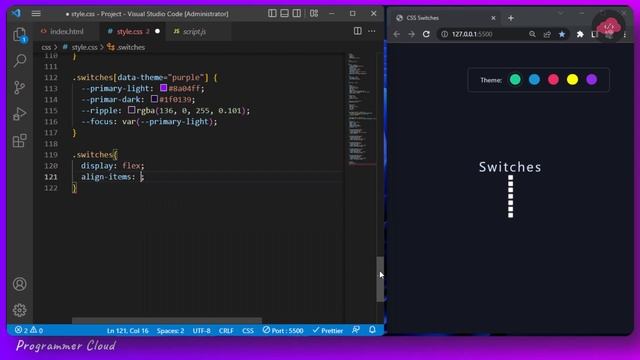This screenshot has height=360, width=640.
Task: Select the CSS Switches browser tab
Action: pos(445,18)
